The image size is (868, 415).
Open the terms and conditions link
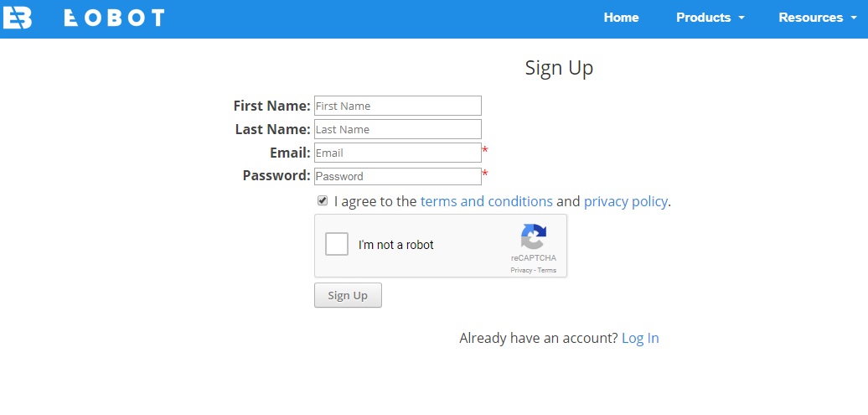(486, 201)
